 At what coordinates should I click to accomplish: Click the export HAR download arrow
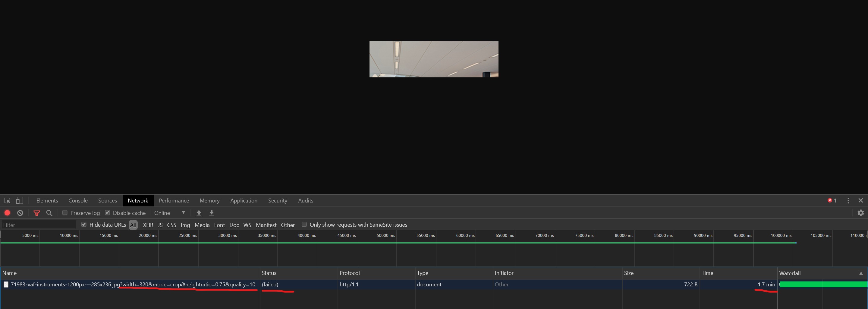point(212,213)
